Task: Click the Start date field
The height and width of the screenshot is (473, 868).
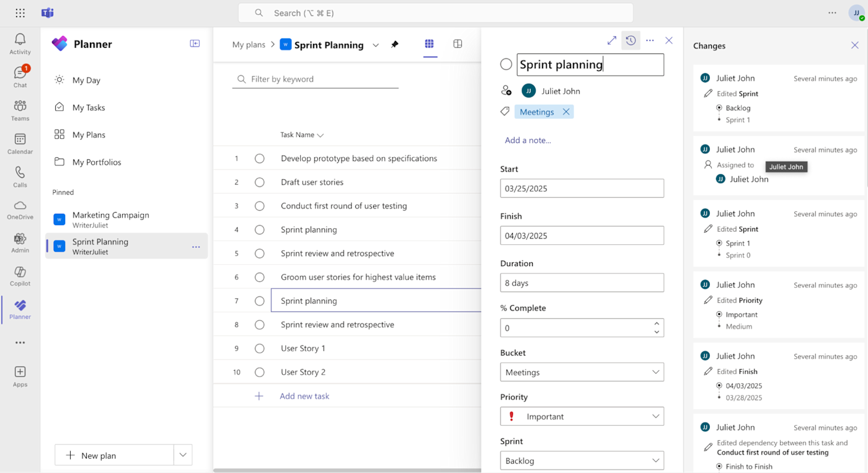Action: [582, 188]
